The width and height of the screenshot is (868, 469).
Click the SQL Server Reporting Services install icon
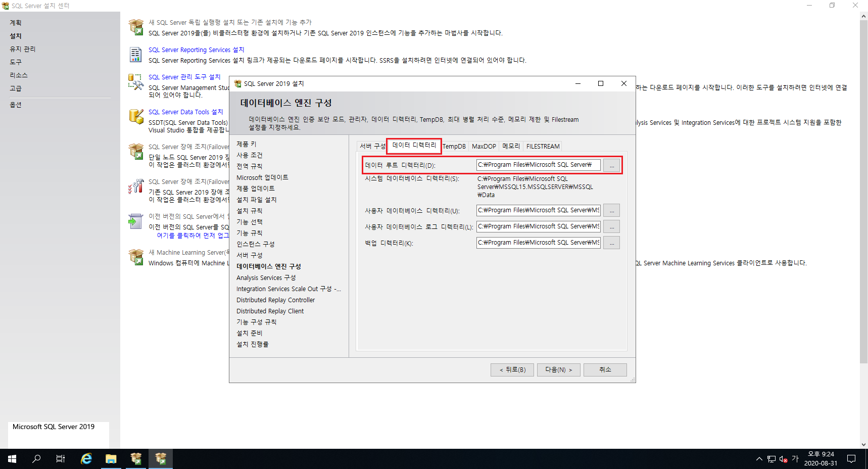(x=136, y=54)
